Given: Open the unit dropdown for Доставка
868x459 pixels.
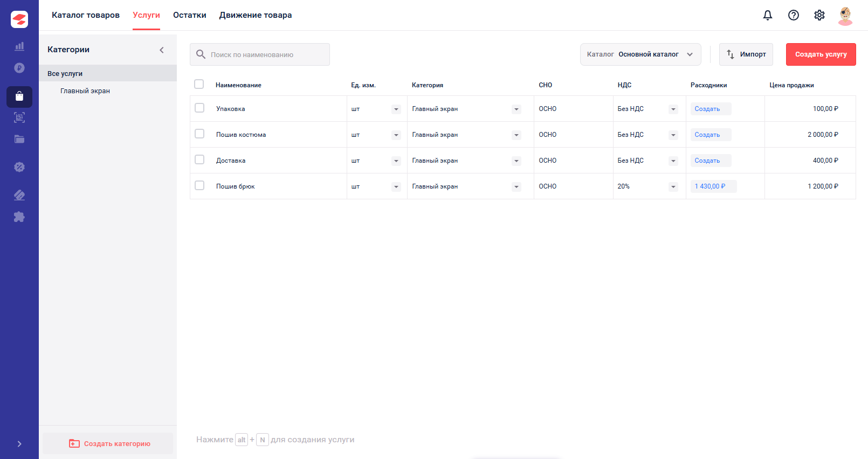Looking at the screenshot, I should tap(396, 161).
